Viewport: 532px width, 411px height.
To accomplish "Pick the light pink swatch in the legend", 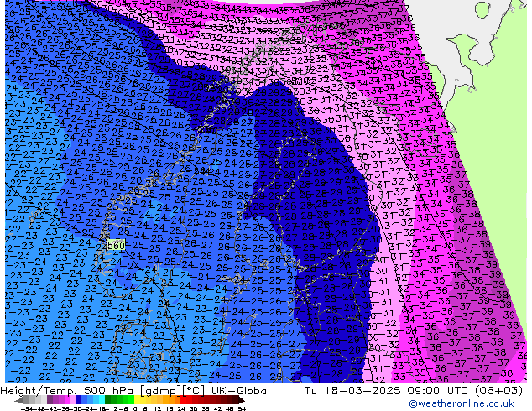I will coord(73,400).
